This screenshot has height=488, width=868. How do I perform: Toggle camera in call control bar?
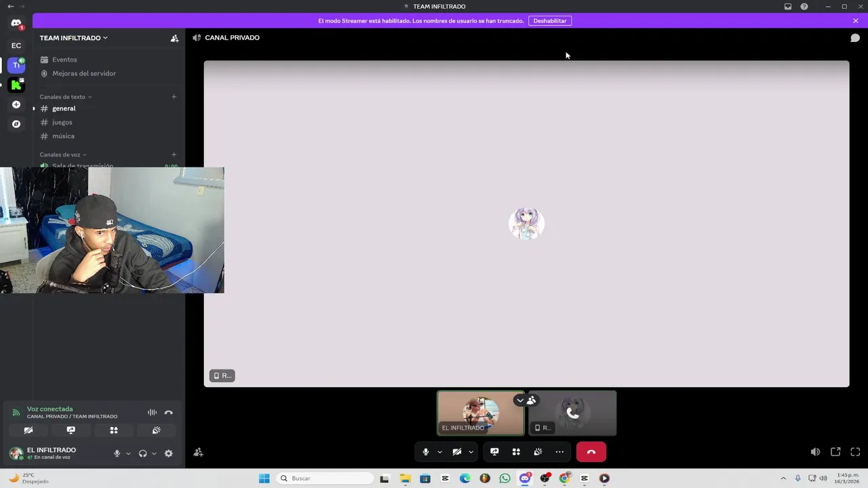coord(457,452)
